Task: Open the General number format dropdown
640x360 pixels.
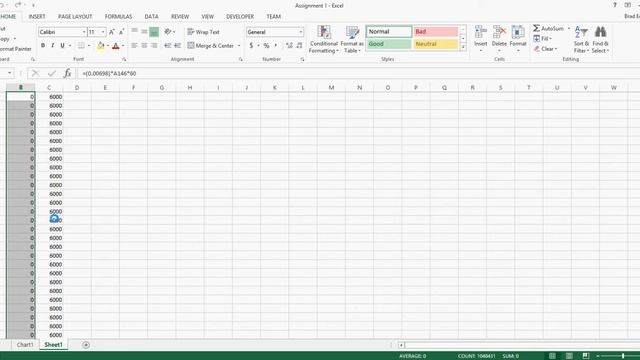Action: [301, 32]
